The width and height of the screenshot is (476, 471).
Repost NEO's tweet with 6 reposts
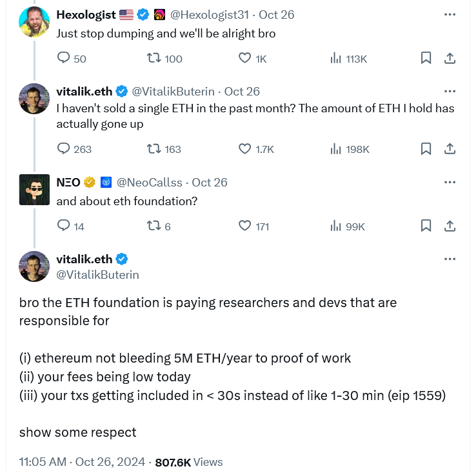(x=154, y=226)
